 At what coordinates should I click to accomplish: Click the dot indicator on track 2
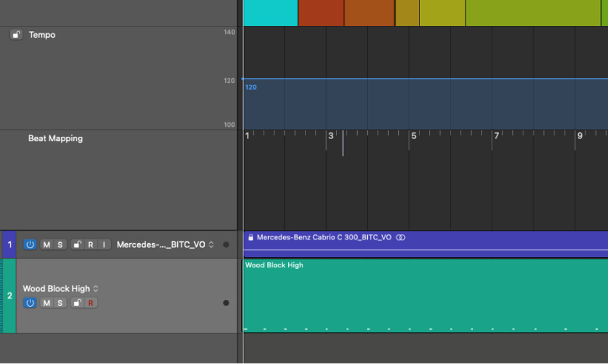point(226,303)
